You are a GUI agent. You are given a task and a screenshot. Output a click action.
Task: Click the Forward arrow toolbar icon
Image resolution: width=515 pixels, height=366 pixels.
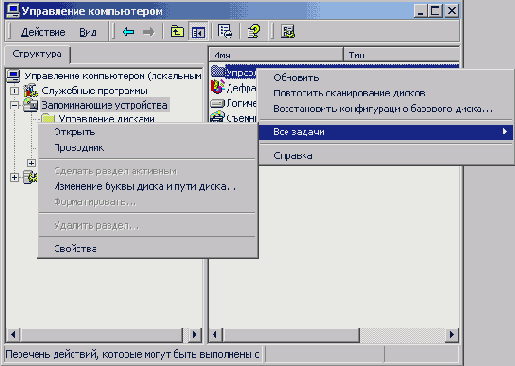coord(148,32)
